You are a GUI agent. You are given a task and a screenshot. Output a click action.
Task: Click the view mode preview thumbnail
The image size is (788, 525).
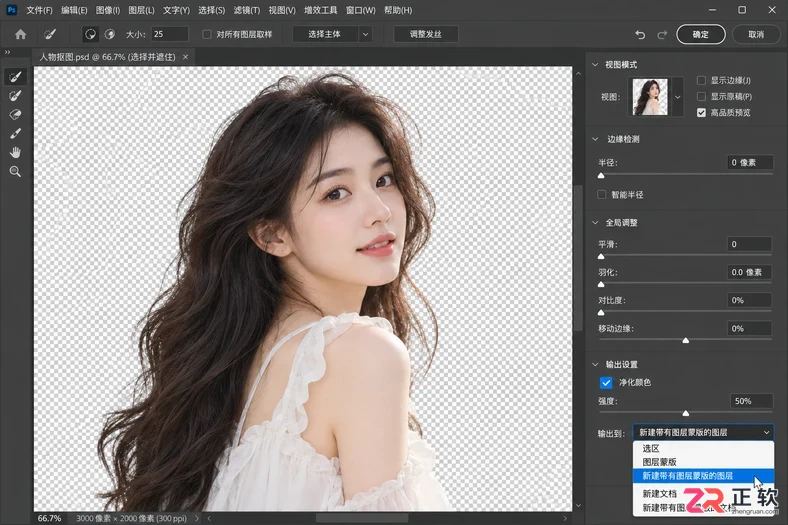click(650, 97)
